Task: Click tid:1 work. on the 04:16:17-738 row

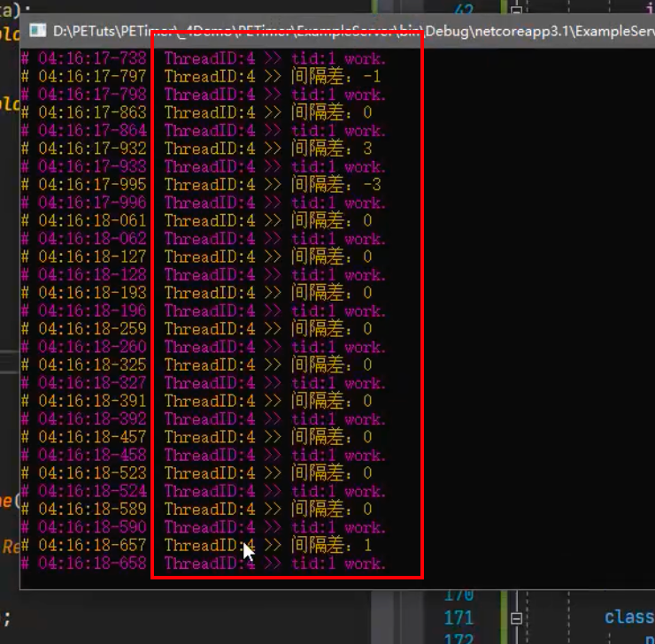Action: coord(338,58)
